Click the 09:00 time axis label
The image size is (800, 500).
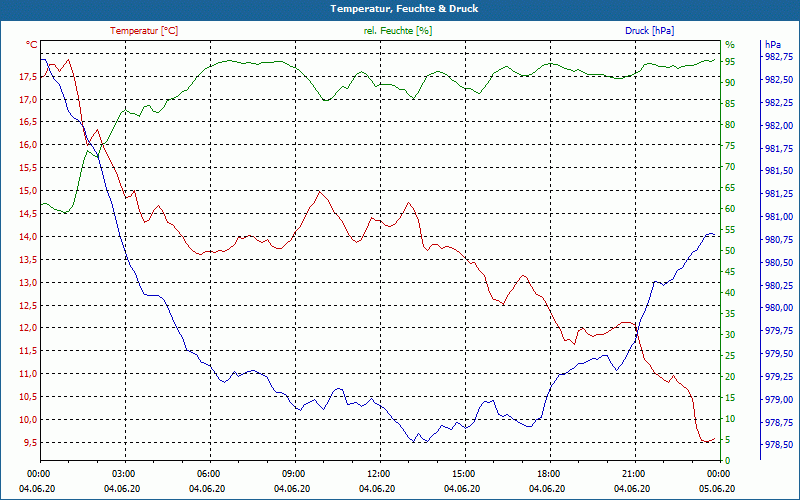[295, 473]
